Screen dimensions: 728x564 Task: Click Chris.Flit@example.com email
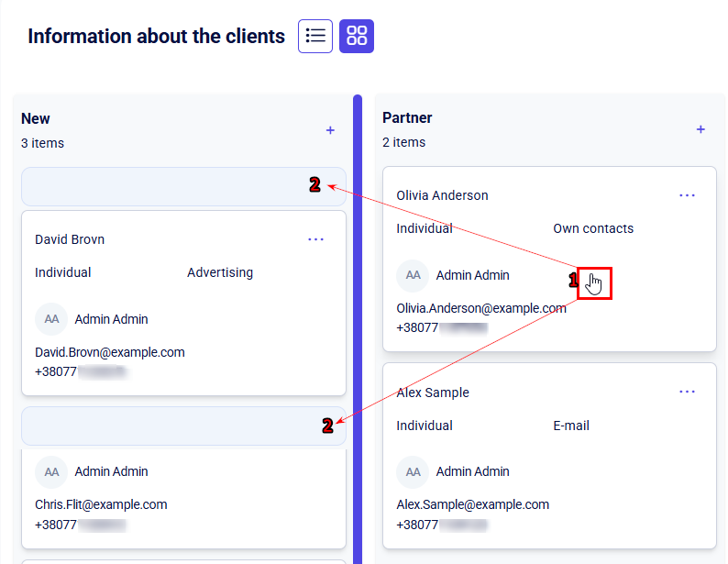coord(101,504)
